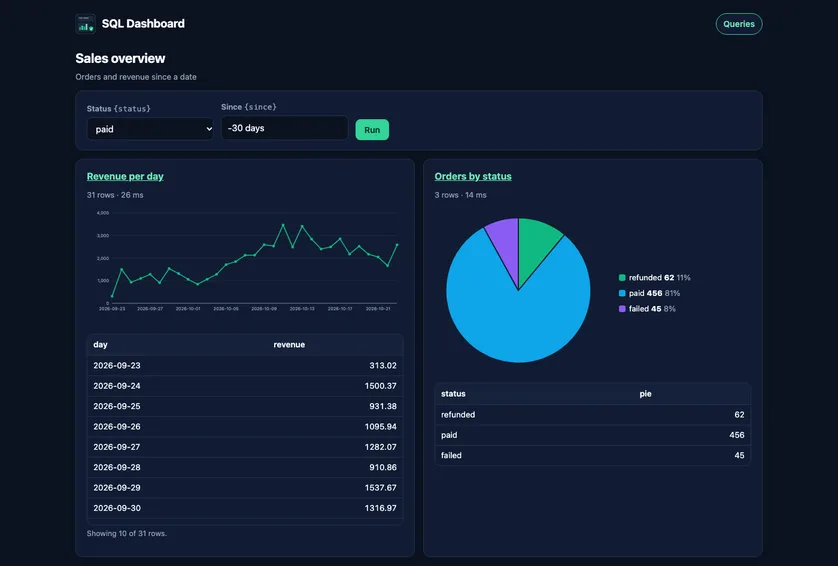Click the revenue value 1500.37
Screen dimensions: 838x566
tap(381, 386)
